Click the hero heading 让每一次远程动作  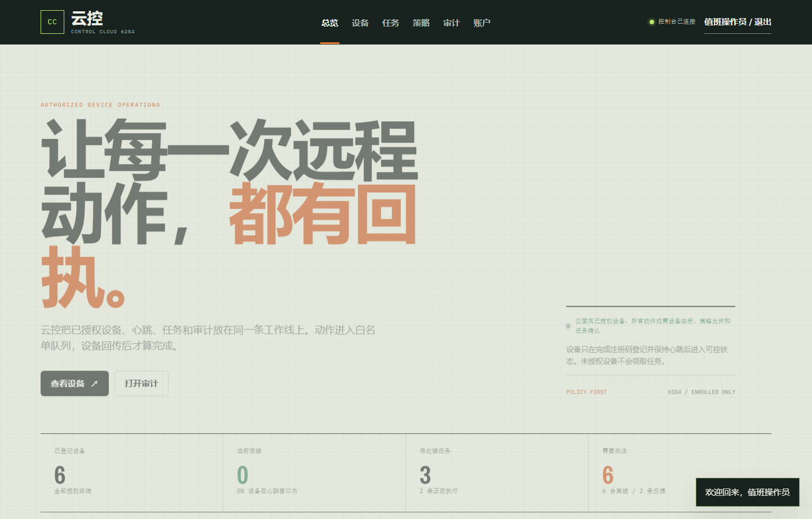(230, 213)
